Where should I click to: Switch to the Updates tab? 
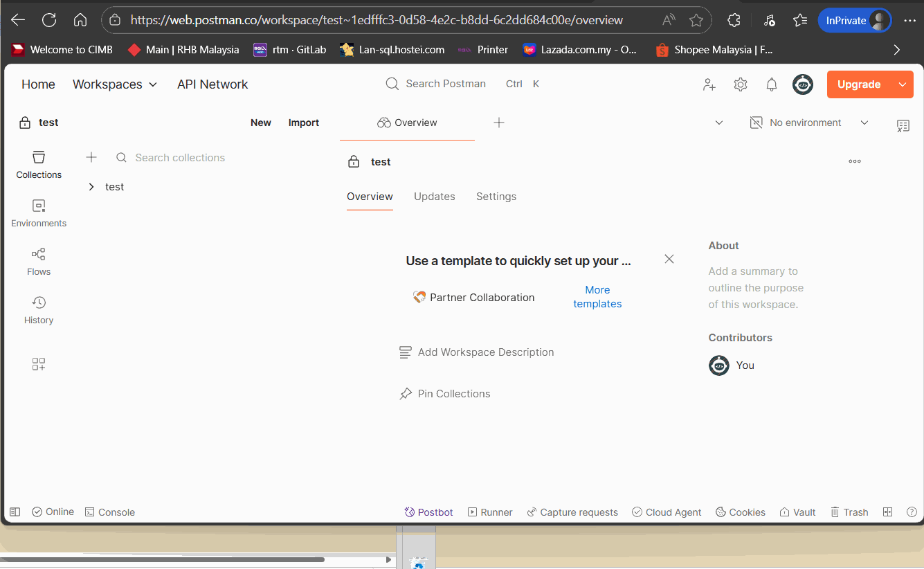(434, 197)
